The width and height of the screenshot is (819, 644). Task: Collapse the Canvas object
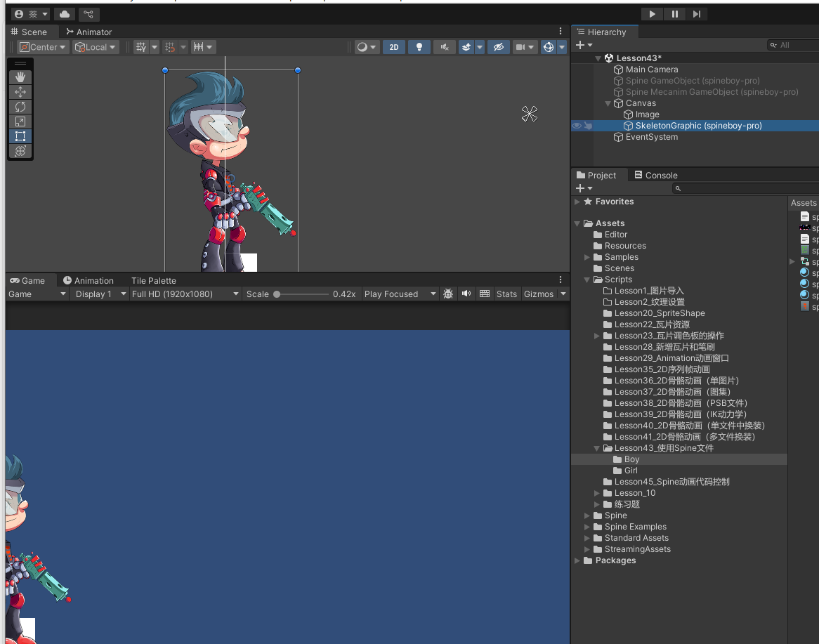coord(608,103)
